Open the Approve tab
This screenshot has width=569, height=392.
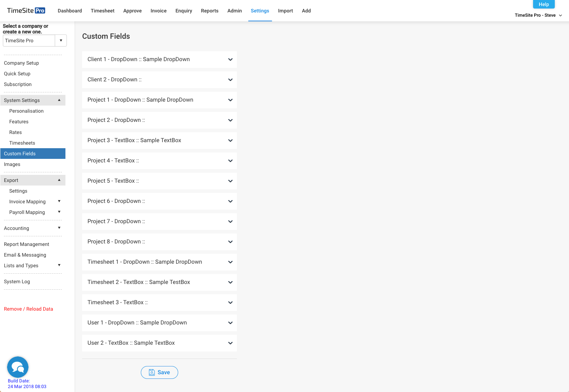pyautogui.click(x=132, y=11)
